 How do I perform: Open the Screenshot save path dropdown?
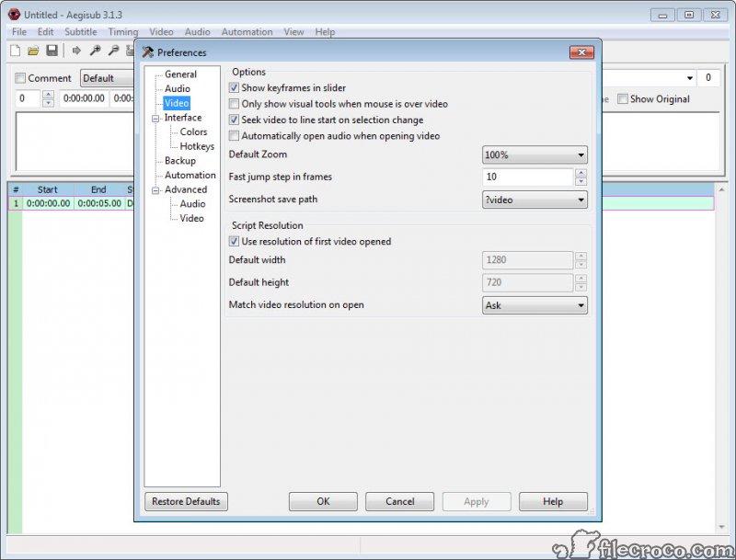pyautogui.click(x=535, y=200)
